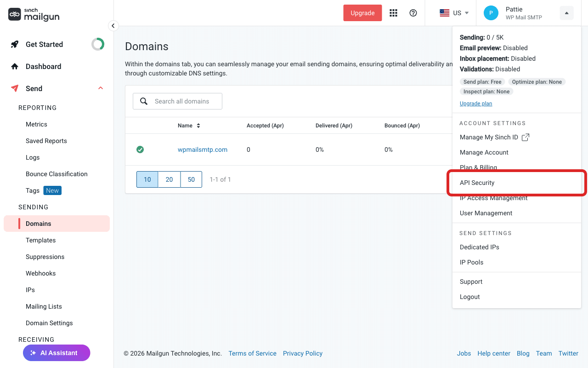The width and height of the screenshot is (588, 368).
Task: Show 50 domains per page
Action: click(191, 179)
